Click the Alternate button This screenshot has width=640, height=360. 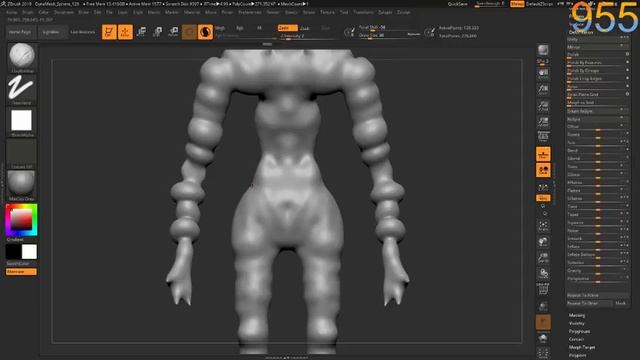(x=21, y=272)
